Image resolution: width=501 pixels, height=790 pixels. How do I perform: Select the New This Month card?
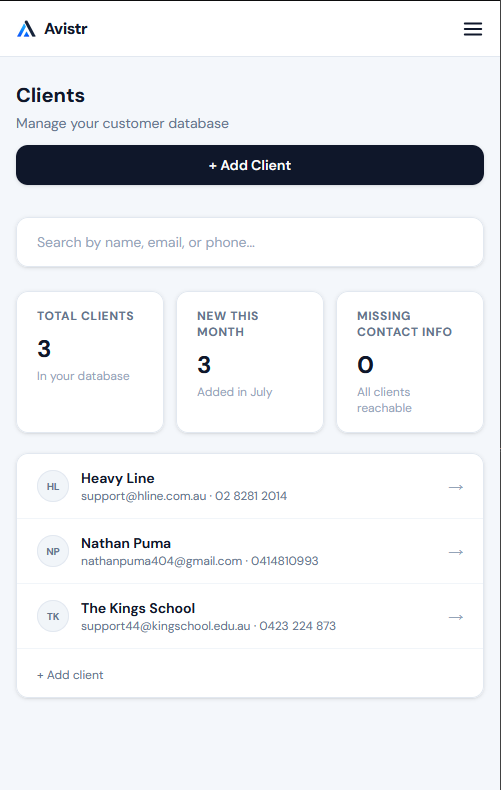pos(250,362)
